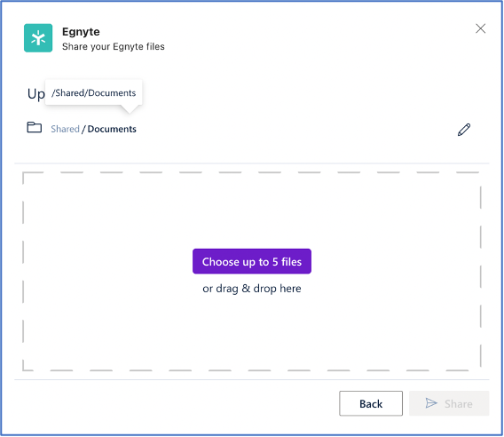
Task: Click the 'Share your Egnyte files' subtitle
Action: [114, 47]
